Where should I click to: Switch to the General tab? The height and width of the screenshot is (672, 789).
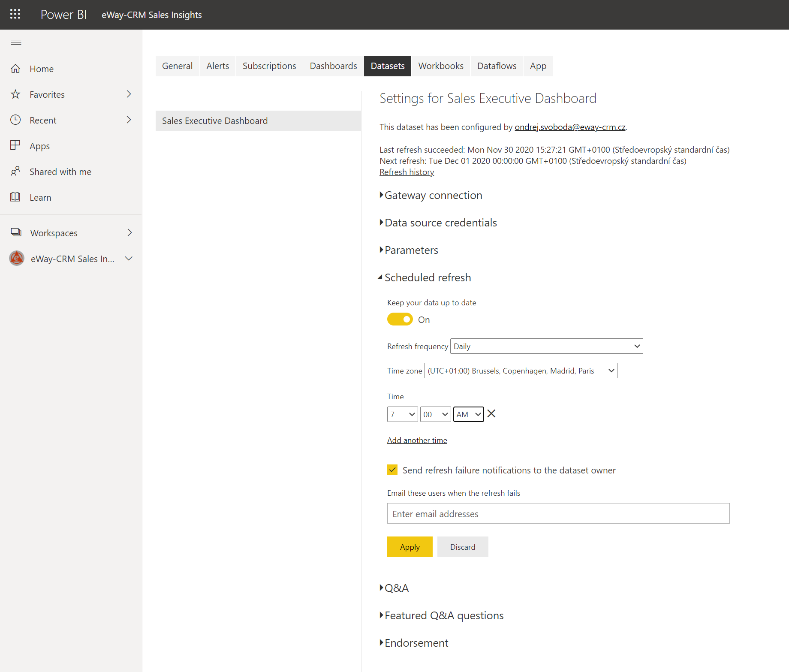178,66
